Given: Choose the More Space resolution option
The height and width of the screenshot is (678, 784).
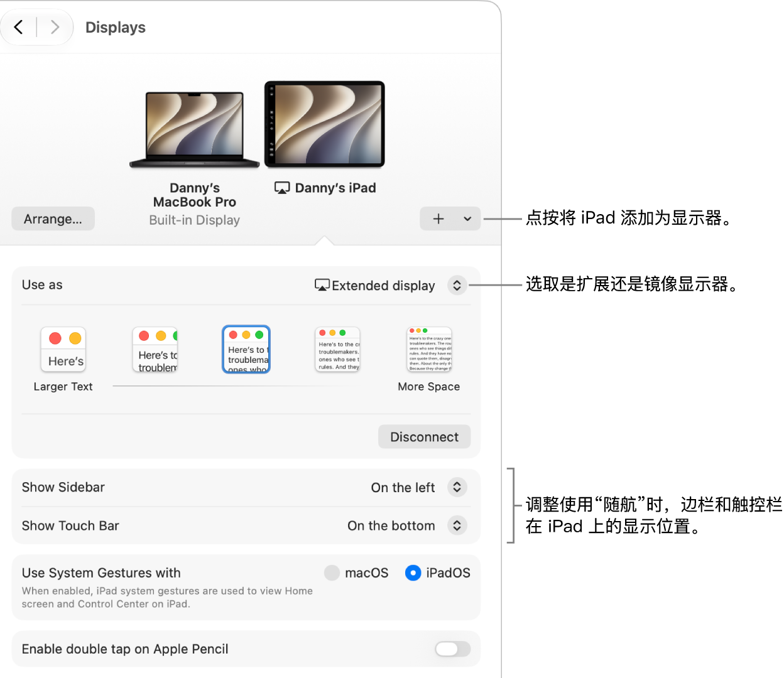Looking at the screenshot, I should [x=430, y=350].
